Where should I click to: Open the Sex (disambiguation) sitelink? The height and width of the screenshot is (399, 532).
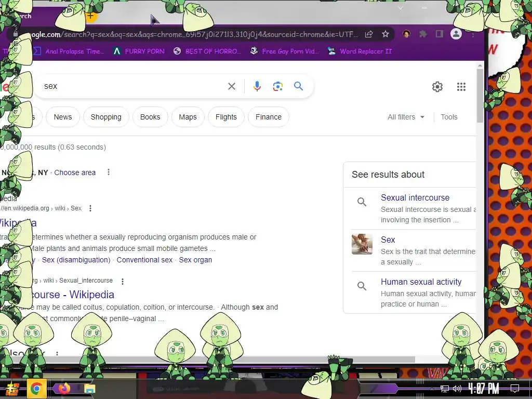(x=76, y=260)
